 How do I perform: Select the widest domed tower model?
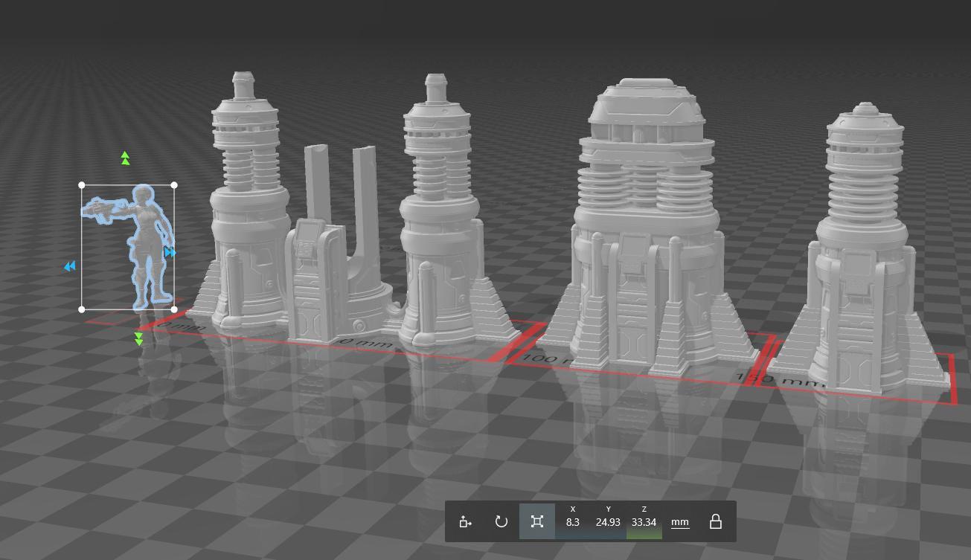pyautogui.click(x=646, y=223)
